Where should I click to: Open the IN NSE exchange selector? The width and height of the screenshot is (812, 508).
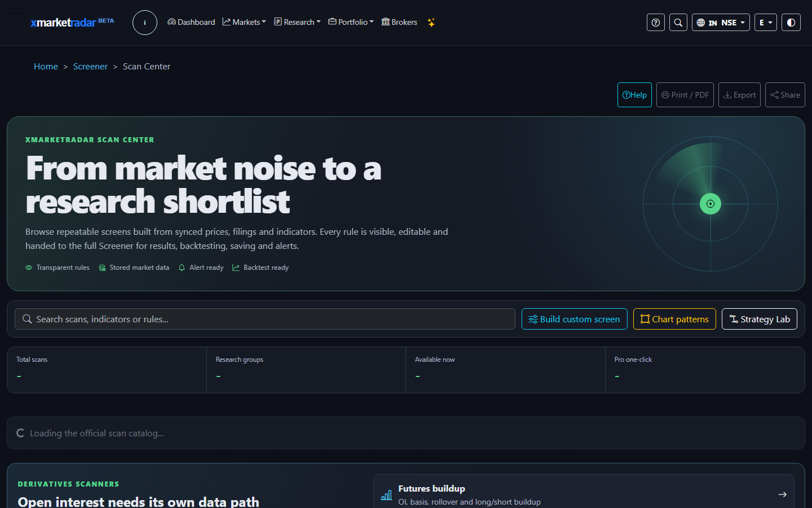pos(721,23)
